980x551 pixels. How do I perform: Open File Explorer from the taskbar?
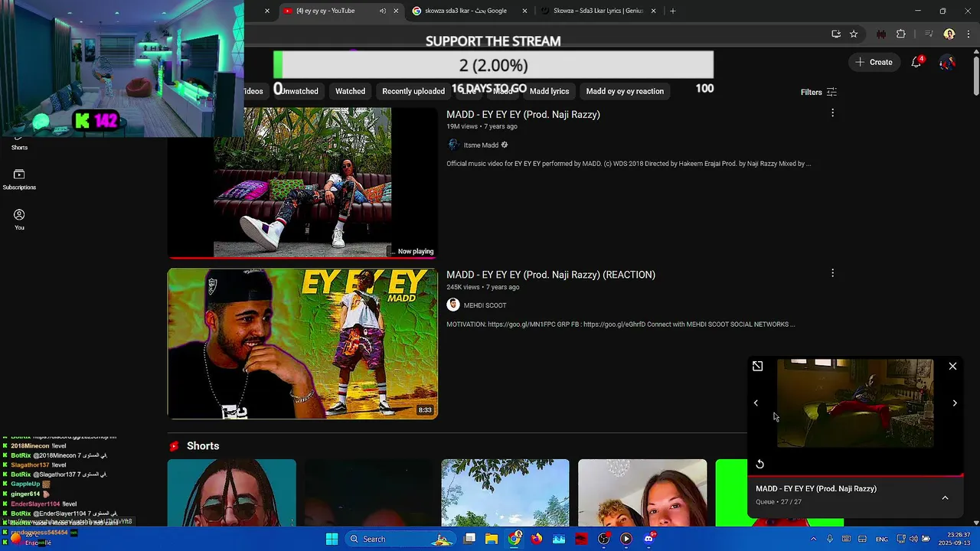pyautogui.click(x=492, y=539)
